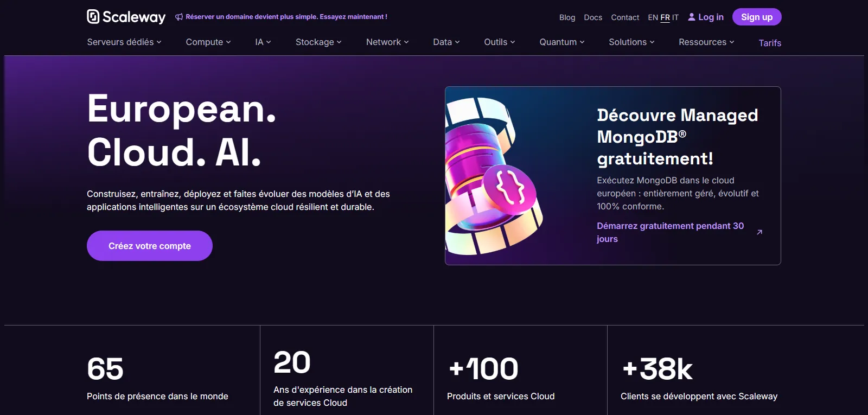Click the 20 ans d'expérience statistic
Viewport: 868px width, 415px height.
[x=343, y=378]
